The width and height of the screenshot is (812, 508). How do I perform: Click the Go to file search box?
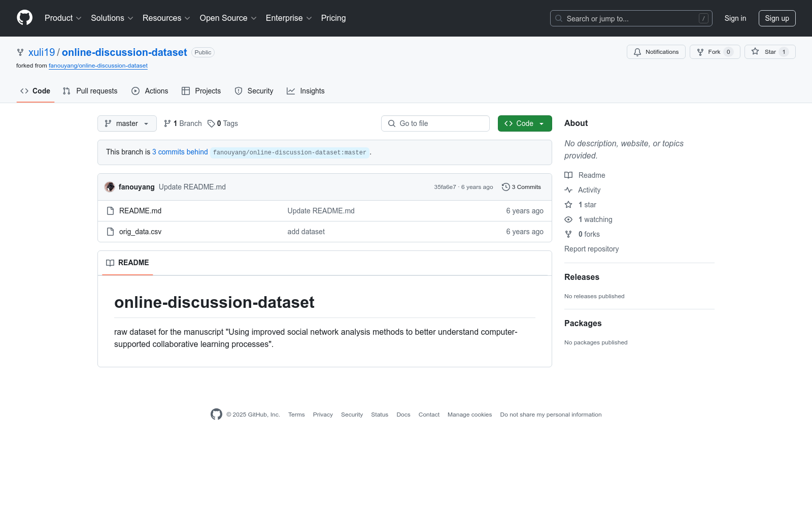click(435, 123)
